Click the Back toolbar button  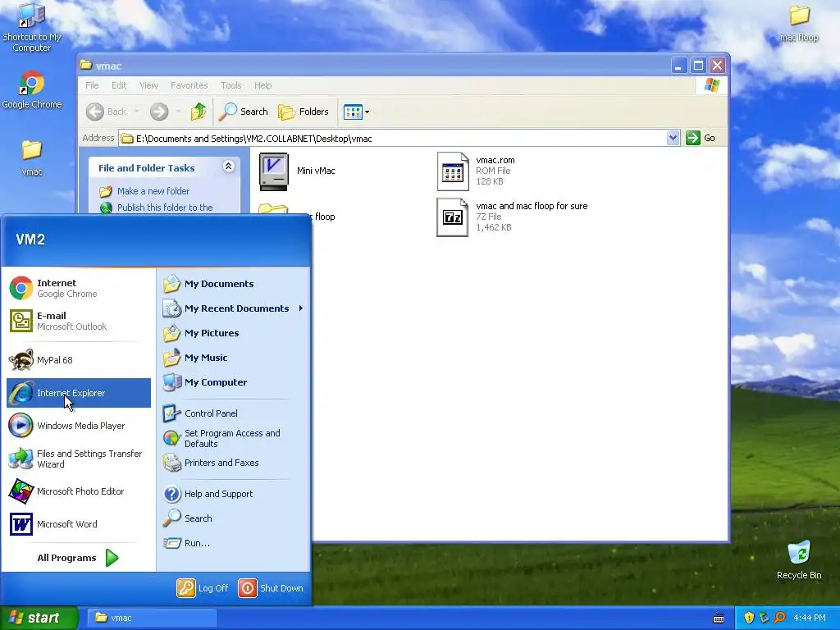pos(107,112)
